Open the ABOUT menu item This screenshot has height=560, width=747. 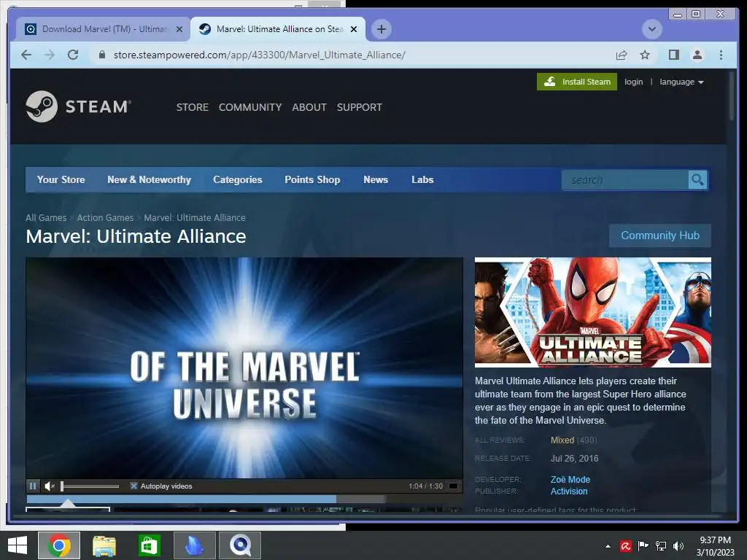(x=309, y=107)
